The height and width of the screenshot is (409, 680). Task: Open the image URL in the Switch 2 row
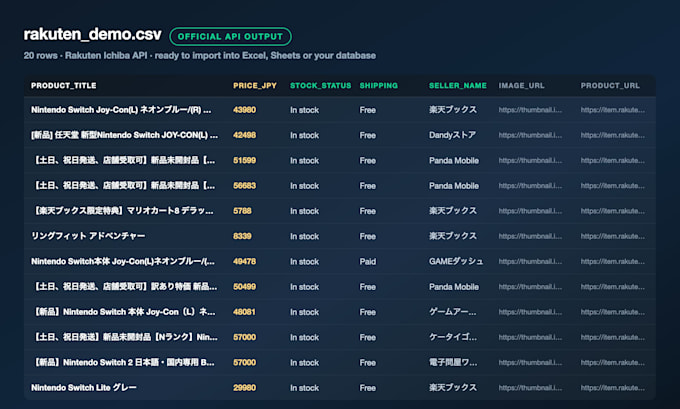530,362
